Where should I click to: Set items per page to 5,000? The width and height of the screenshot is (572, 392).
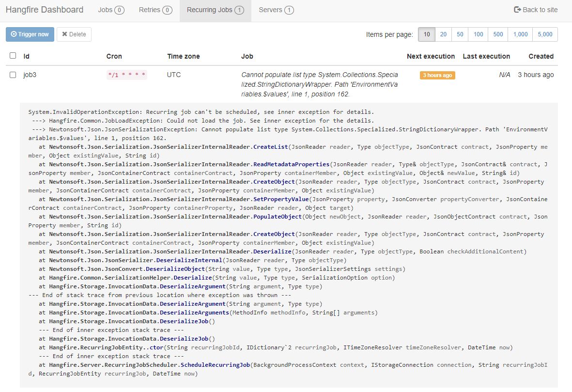(545, 34)
